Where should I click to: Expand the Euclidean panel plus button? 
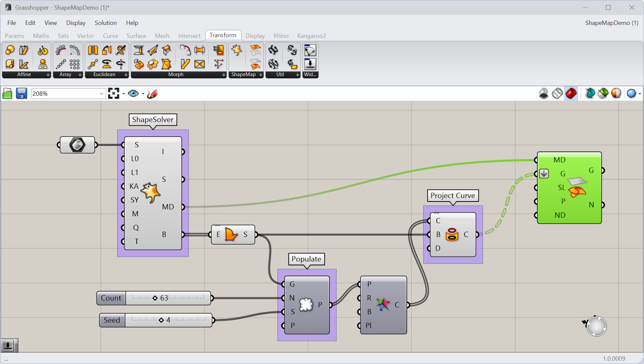pyautogui.click(x=126, y=75)
